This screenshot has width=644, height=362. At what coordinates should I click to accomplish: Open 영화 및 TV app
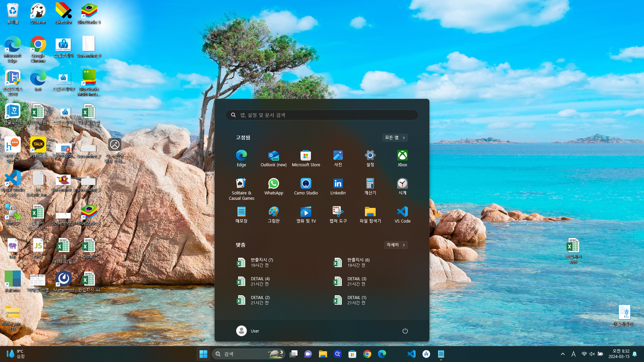(x=306, y=215)
